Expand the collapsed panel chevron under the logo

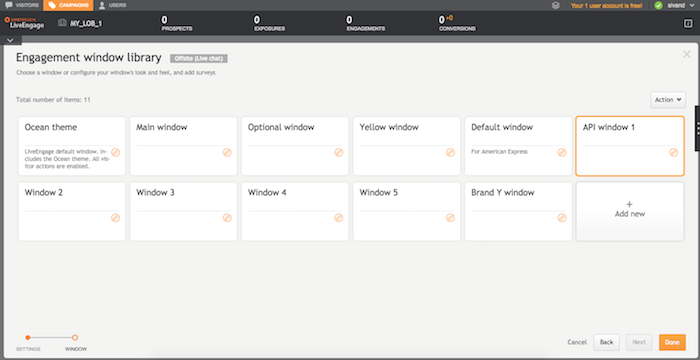[x=11, y=40]
